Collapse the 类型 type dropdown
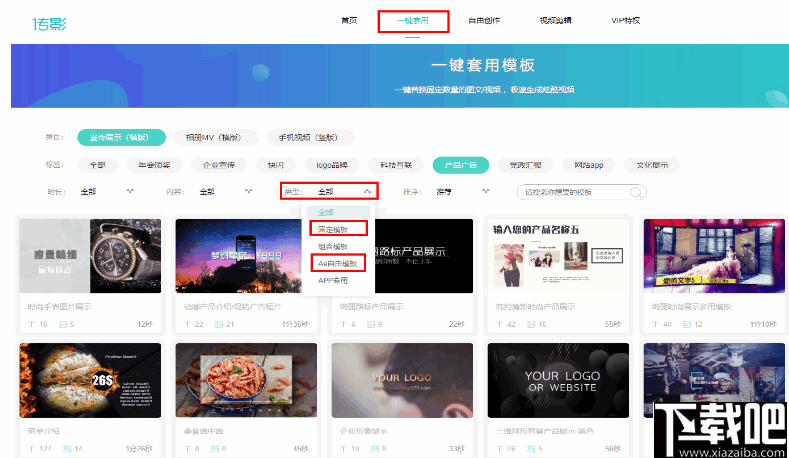The image size is (789, 458). pos(345,192)
